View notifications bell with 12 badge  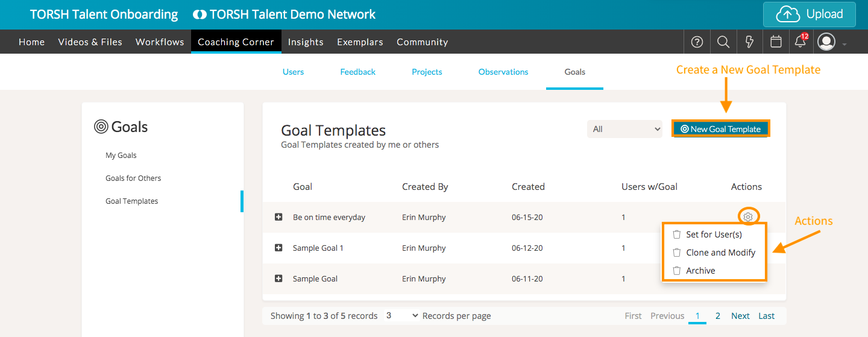800,42
